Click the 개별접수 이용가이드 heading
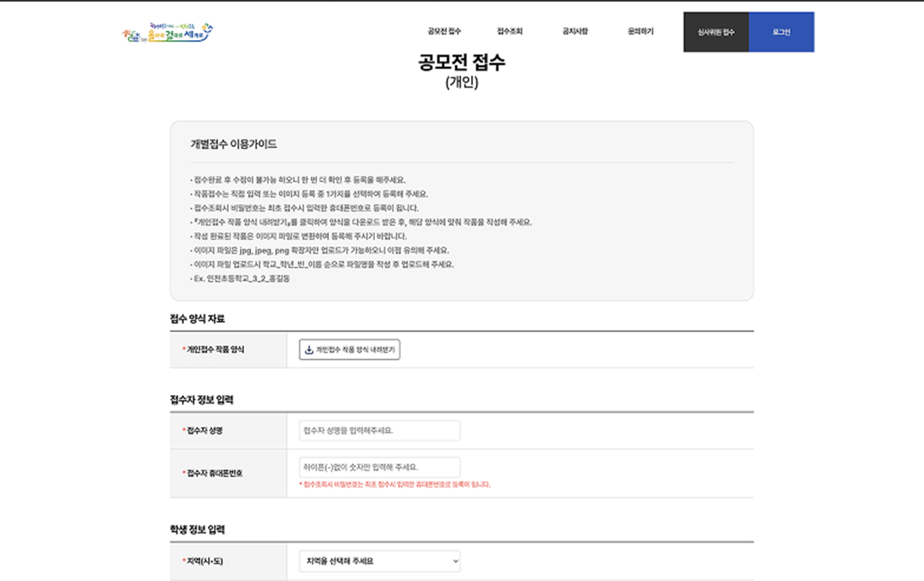924x581 pixels. click(x=234, y=144)
